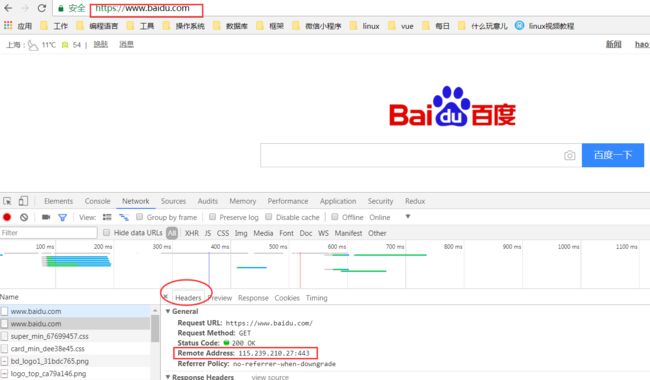The width and height of the screenshot is (650, 380).
Task: Open the Cookies detail tab
Action: [287, 298]
